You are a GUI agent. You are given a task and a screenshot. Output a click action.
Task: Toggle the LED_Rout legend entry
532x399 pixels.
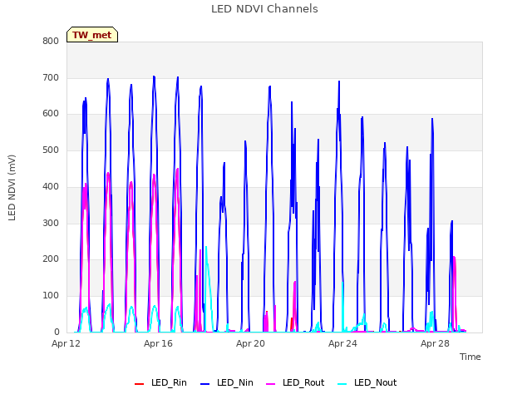tap(295, 383)
